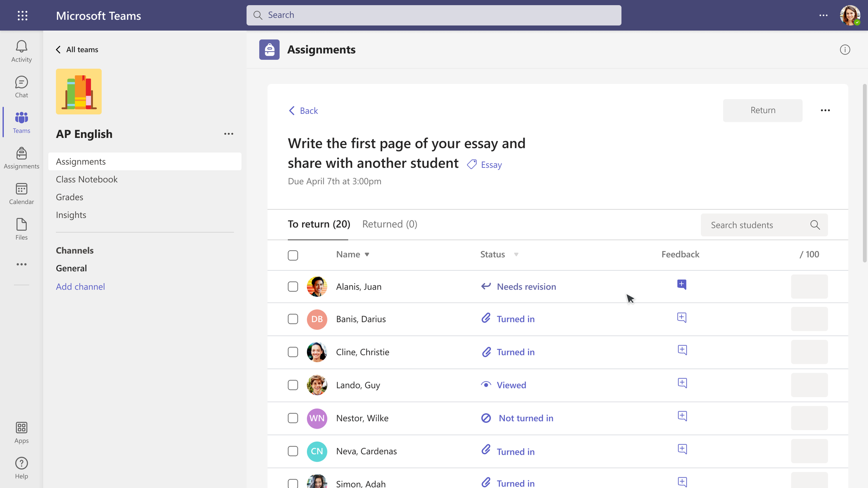Open AP English team more options

pyautogui.click(x=228, y=134)
